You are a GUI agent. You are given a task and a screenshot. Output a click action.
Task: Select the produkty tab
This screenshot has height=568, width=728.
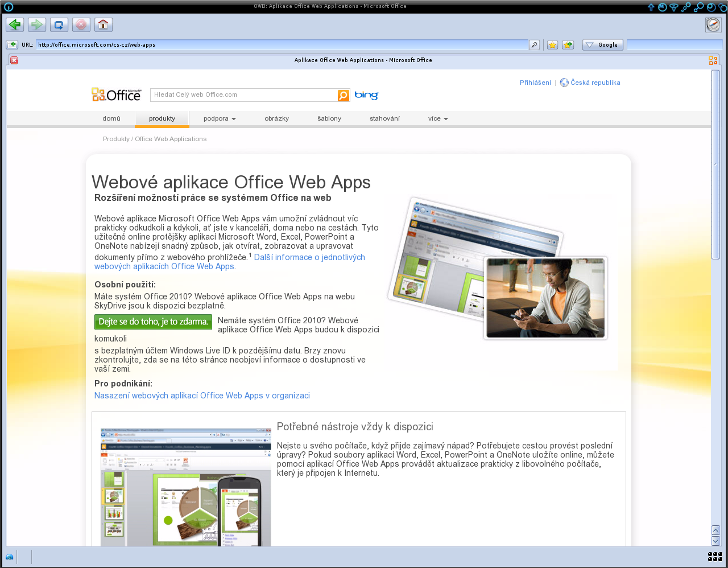[162, 118]
